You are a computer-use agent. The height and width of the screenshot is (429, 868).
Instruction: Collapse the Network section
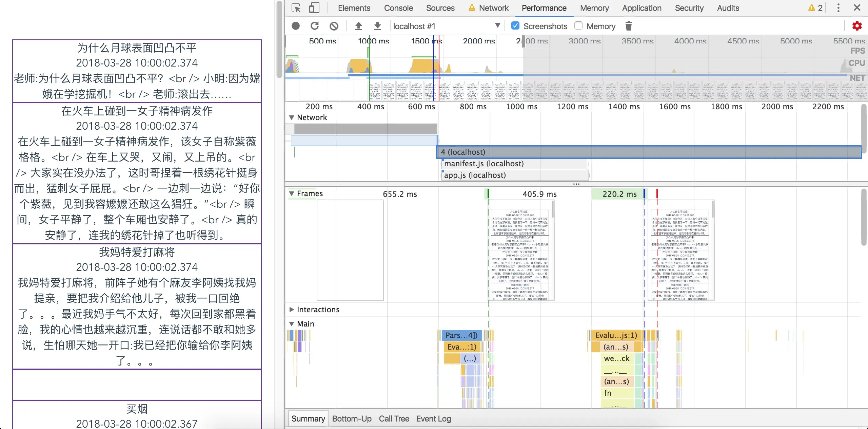pyautogui.click(x=291, y=117)
